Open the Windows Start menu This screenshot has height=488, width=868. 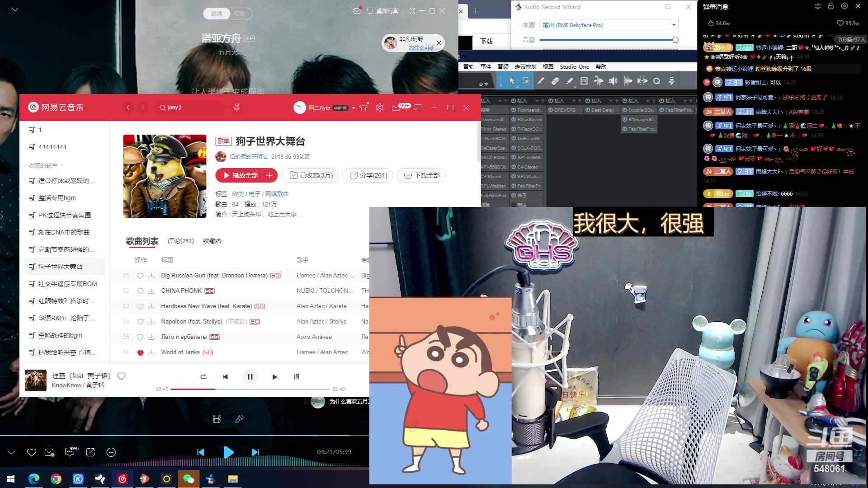click(11, 479)
